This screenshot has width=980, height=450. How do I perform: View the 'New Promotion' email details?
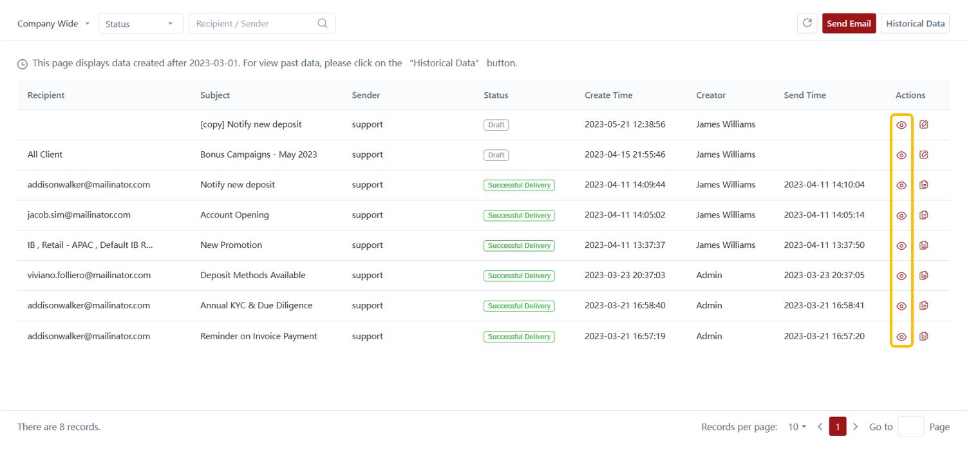tap(901, 245)
